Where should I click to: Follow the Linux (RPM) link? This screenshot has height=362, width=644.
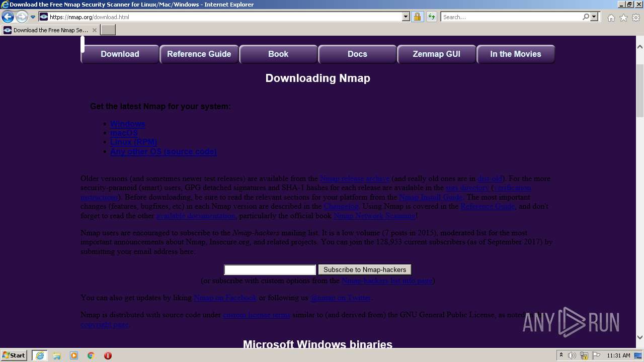133,142
